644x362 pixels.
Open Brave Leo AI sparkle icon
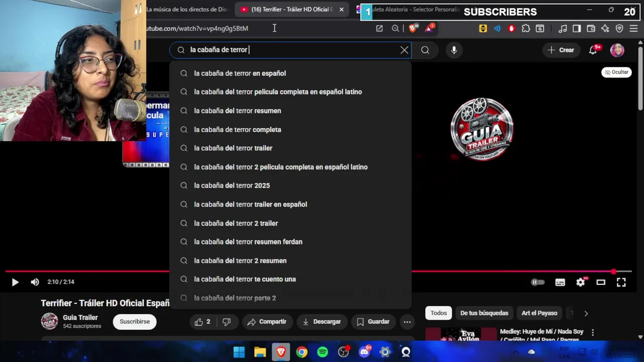click(x=605, y=29)
